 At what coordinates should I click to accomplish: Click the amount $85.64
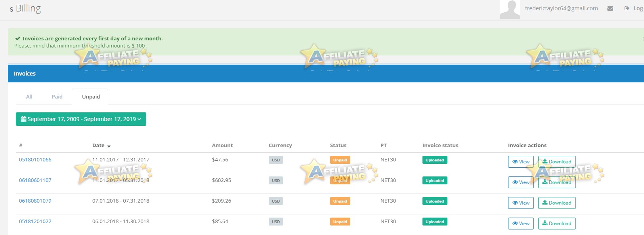(x=220, y=222)
